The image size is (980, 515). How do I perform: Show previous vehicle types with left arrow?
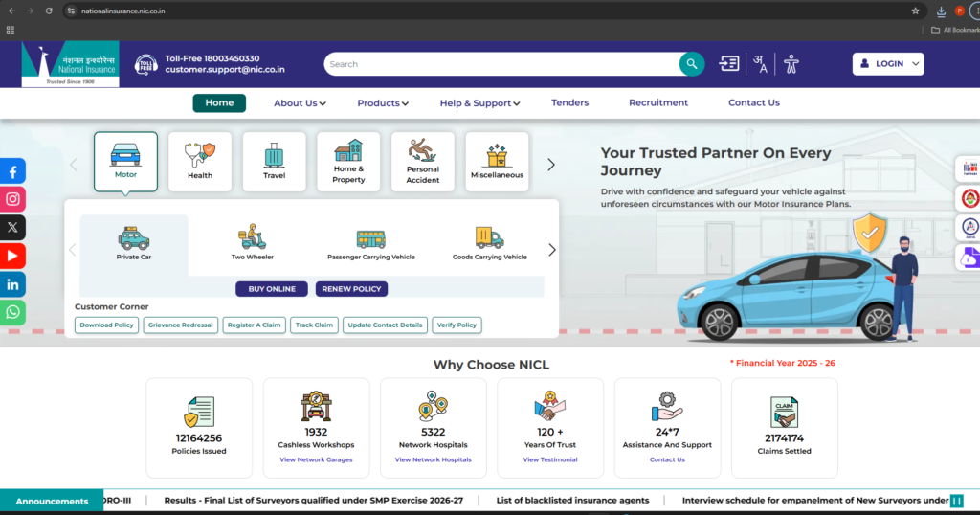pos(73,250)
